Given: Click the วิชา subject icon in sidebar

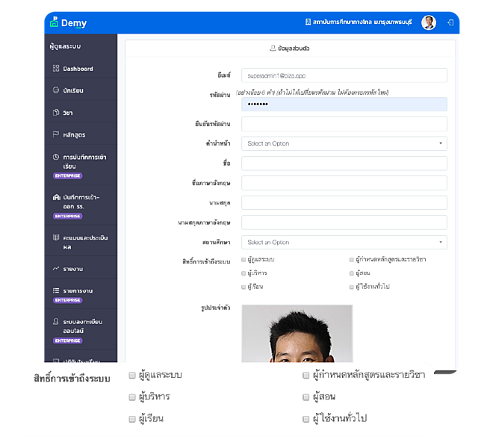Looking at the screenshot, I should [x=56, y=113].
